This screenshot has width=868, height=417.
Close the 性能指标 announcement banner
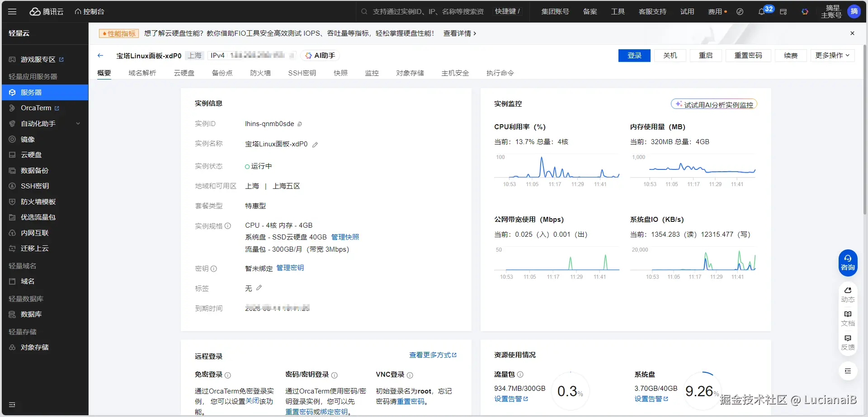(852, 33)
